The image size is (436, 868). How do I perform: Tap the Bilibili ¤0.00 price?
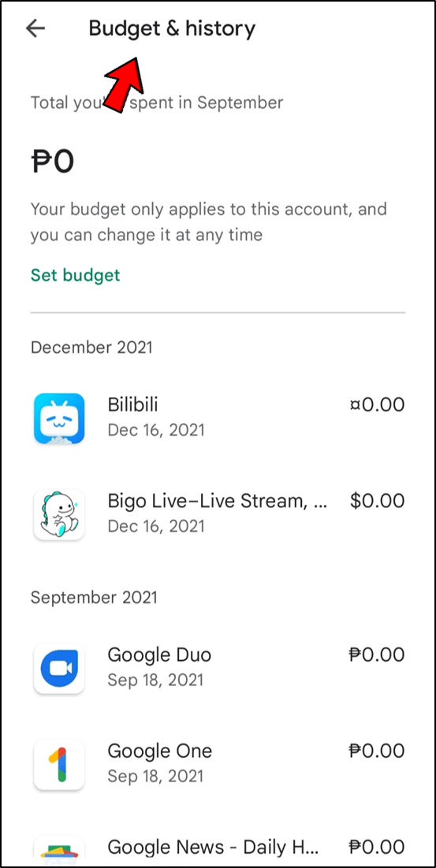click(x=378, y=405)
